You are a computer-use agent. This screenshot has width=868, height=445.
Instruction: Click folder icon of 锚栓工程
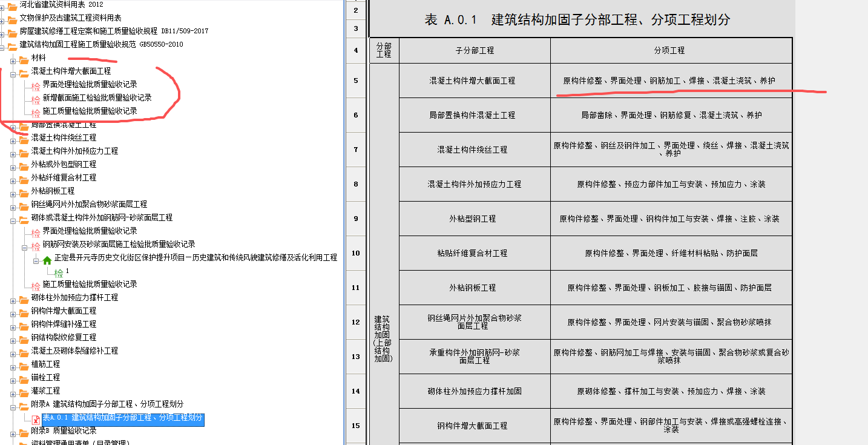coord(24,378)
